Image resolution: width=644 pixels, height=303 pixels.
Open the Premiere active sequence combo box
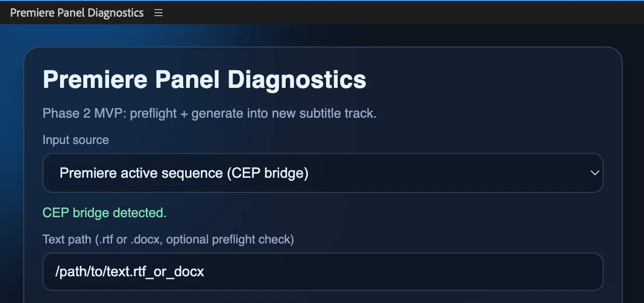point(323,173)
